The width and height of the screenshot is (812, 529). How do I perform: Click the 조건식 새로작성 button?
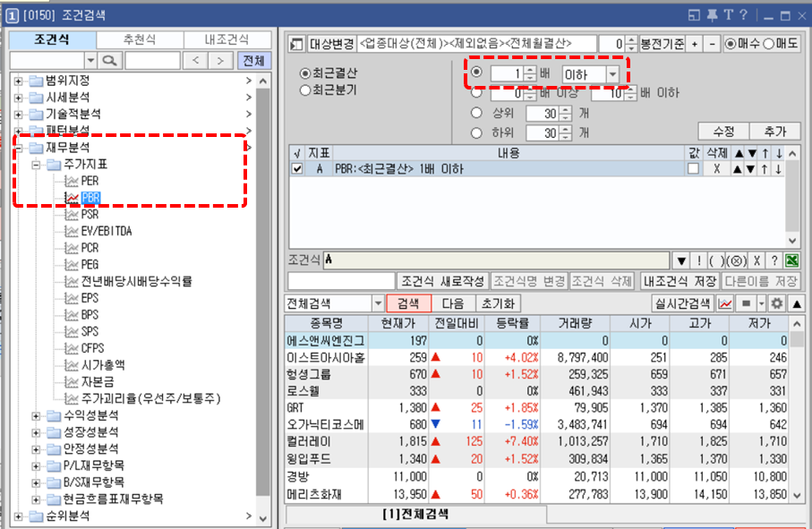(x=443, y=281)
